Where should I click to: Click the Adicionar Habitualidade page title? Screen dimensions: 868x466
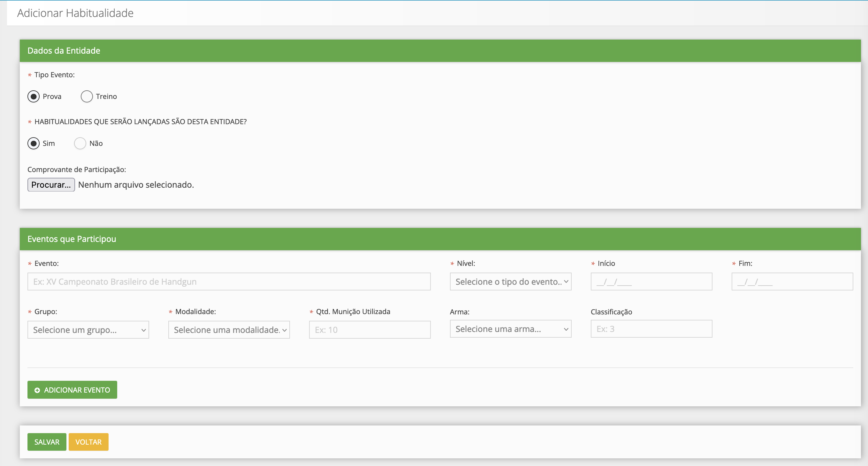coord(75,13)
